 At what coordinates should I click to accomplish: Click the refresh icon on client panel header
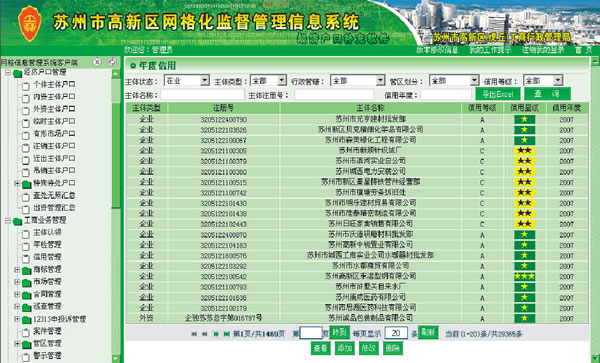click(x=112, y=62)
